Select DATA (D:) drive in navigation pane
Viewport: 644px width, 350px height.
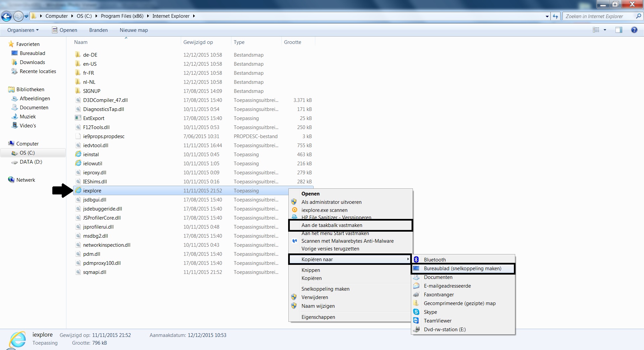point(31,162)
